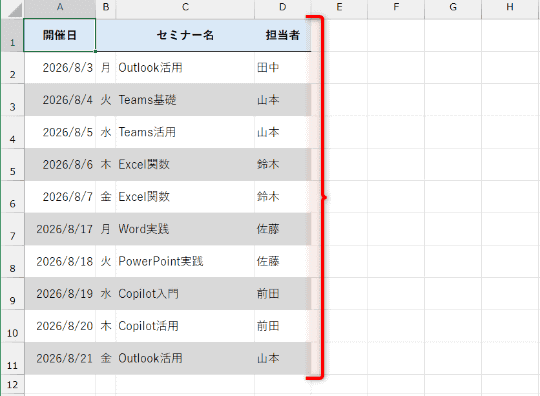Select column C header

click(185, 8)
